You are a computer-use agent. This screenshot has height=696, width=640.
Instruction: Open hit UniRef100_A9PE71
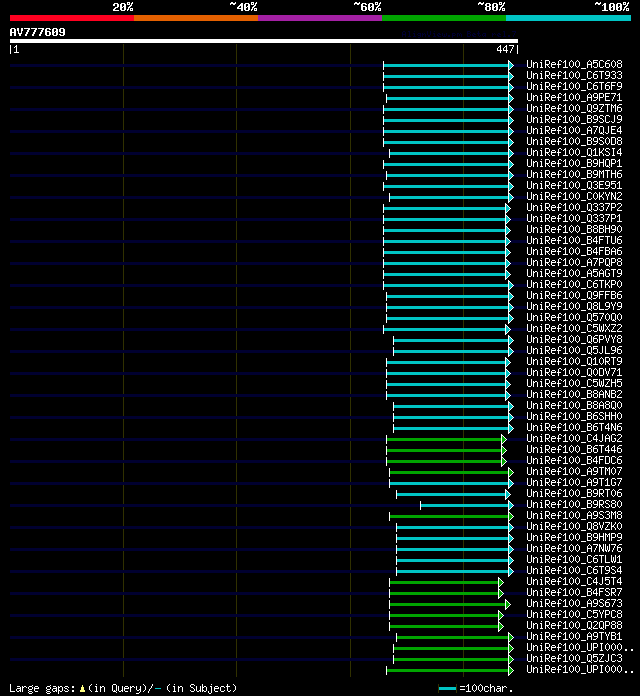click(x=574, y=97)
